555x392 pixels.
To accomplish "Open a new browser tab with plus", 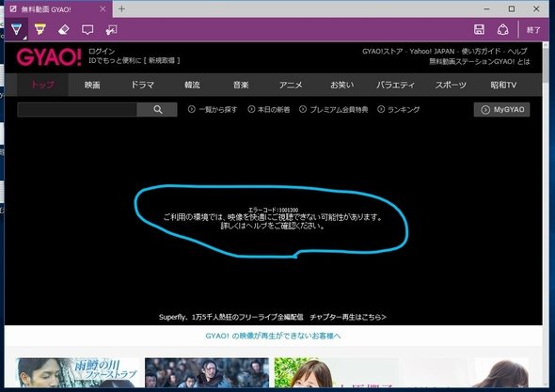I will (121, 8).
